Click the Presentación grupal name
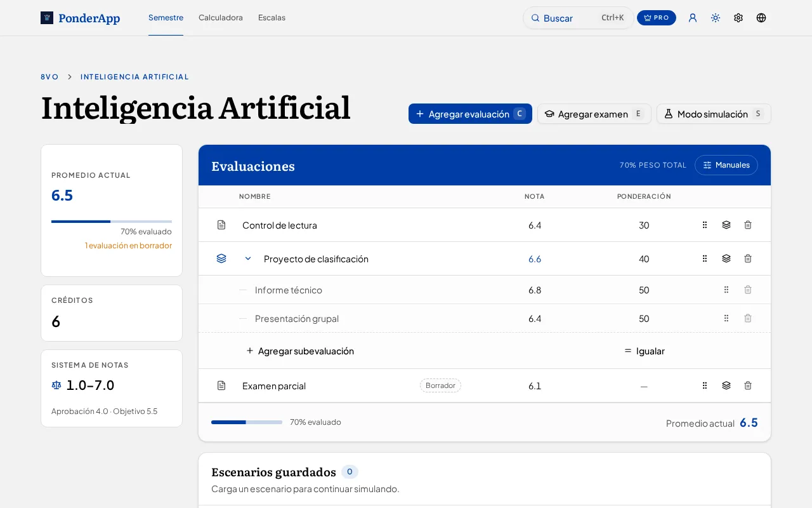Screen dimensions: 812x508 (x=297, y=318)
